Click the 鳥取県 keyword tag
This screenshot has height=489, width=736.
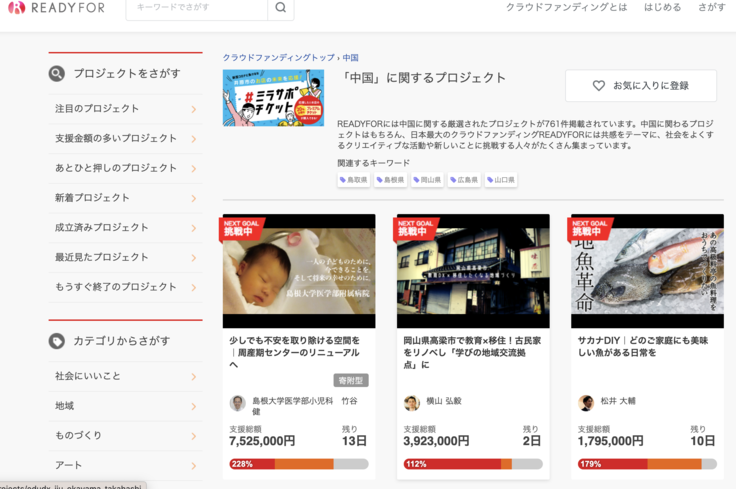click(354, 180)
